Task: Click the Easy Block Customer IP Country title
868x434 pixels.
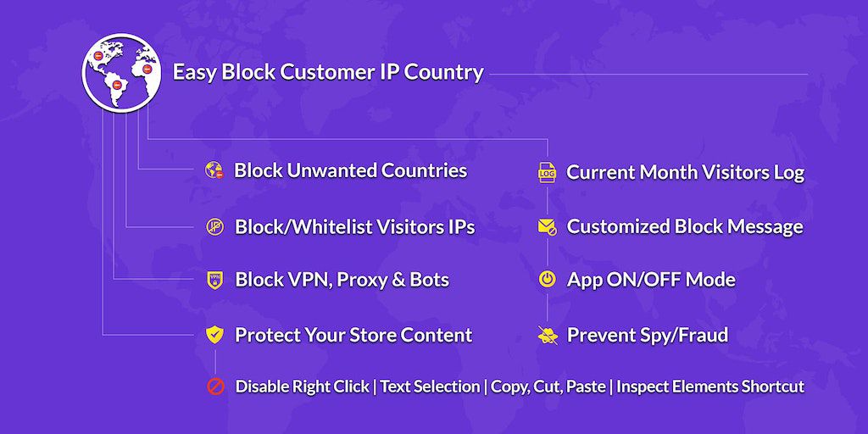Action: 328,72
